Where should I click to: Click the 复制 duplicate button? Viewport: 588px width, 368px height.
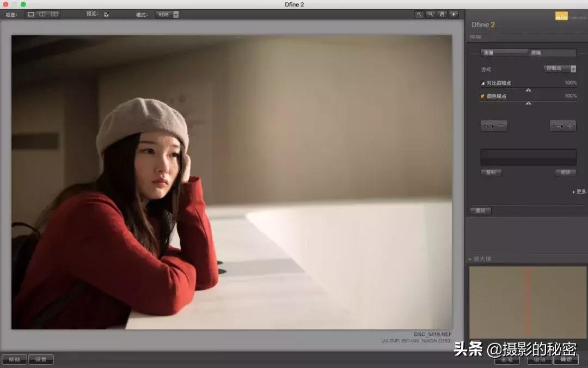coord(491,173)
